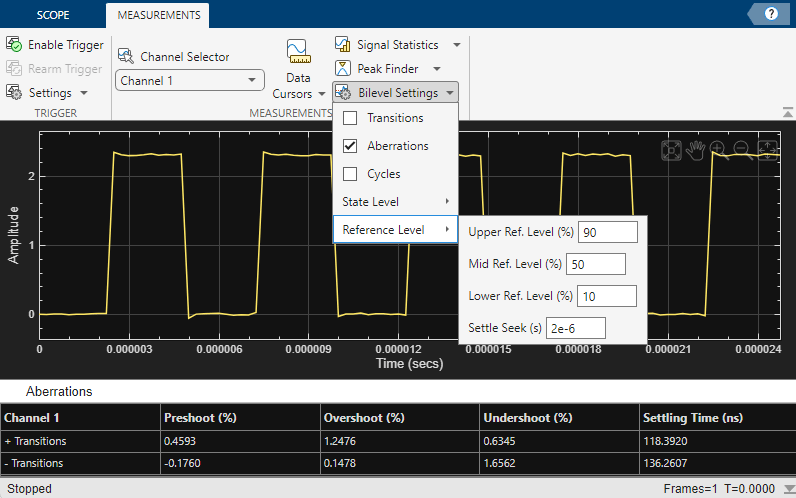Screen dimensions: 796x498
Task: Activate the zoom in magnifier tool
Action: point(719,150)
